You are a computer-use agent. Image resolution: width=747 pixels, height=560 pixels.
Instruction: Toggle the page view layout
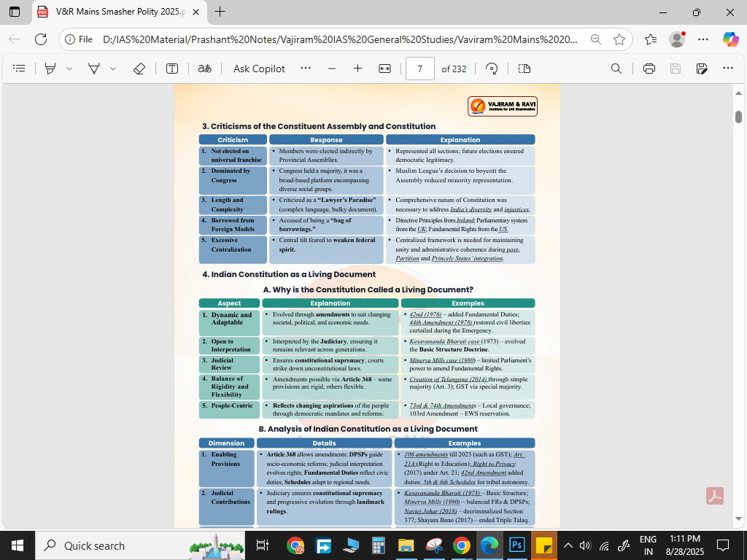[524, 69]
